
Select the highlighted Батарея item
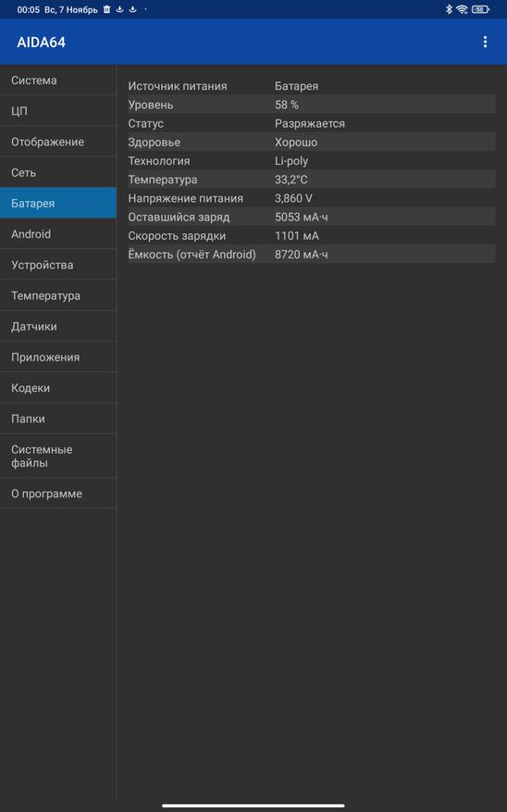(58, 203)
